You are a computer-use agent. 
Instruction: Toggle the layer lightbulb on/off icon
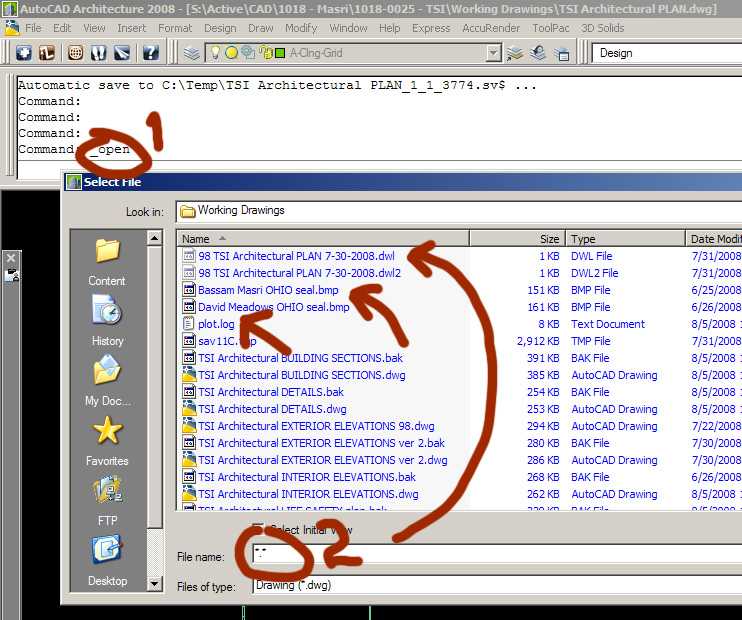click(215, 53)
